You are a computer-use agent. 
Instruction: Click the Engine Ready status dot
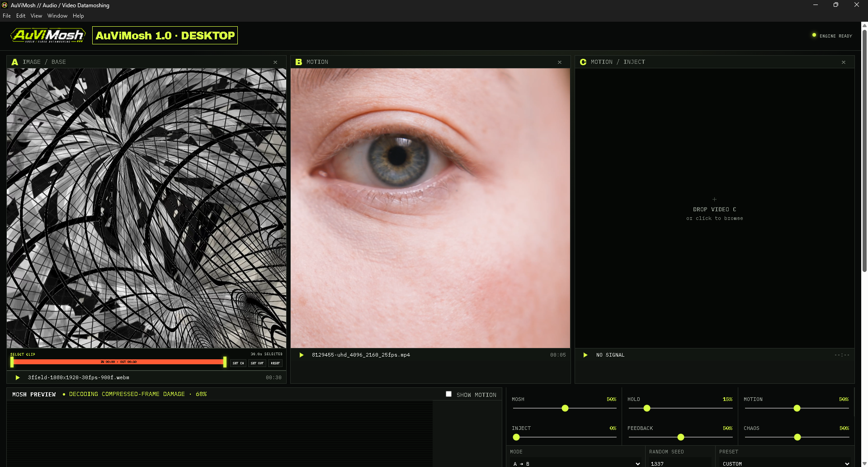[x=814, y=35]
